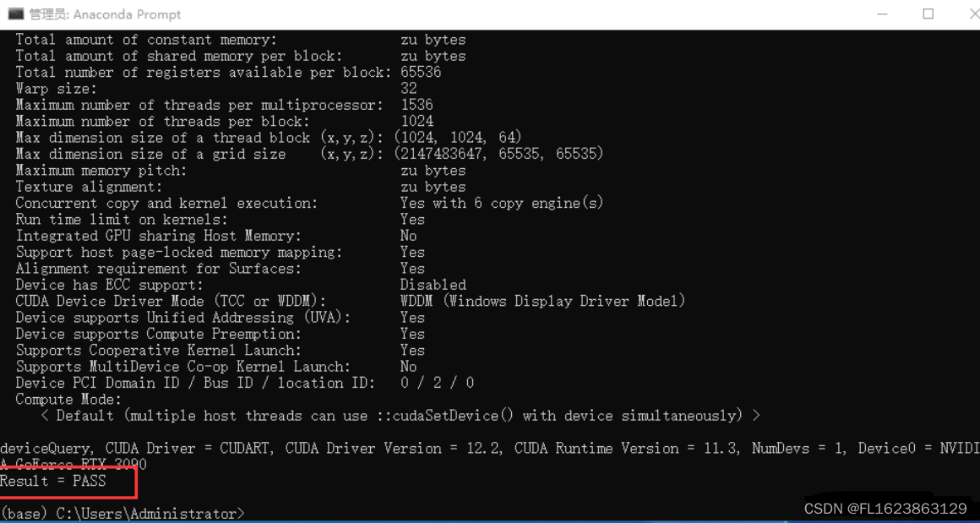Select the WDDM driver mode output
This screenshot has width=980, height=523.
click(541, 301)
